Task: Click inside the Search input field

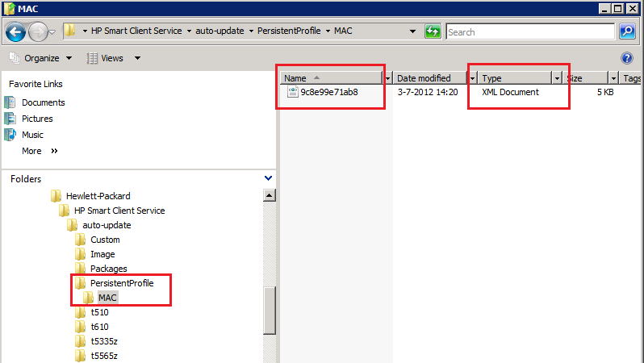Action: [x=529, y=32]
